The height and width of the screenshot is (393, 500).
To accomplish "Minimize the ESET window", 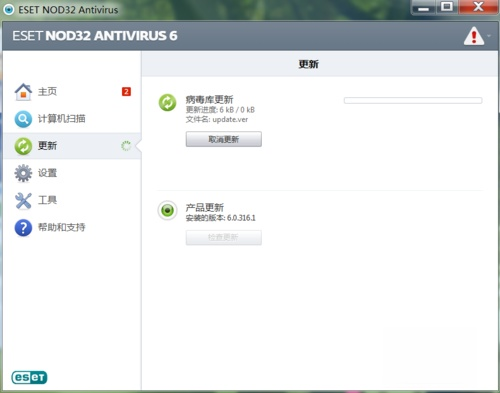I will tap(423, 8).
